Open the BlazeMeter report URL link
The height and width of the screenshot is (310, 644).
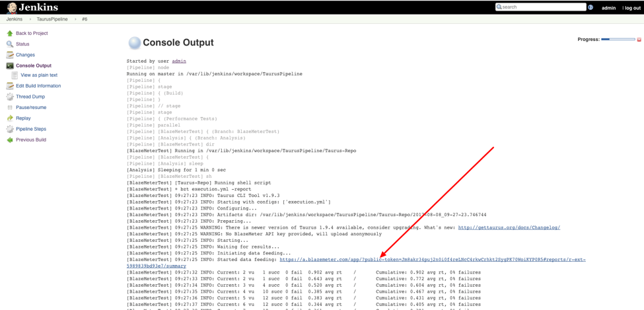[432, 260]
